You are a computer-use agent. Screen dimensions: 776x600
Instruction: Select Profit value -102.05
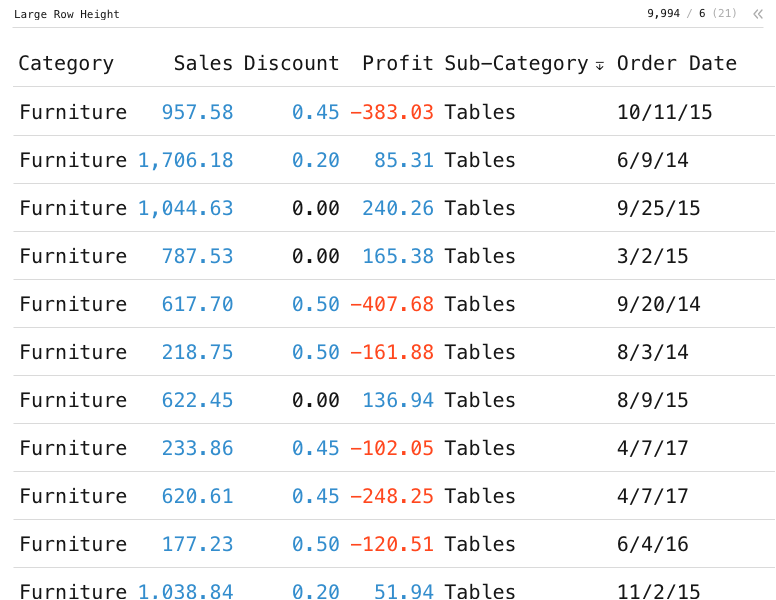pos(392,448)
